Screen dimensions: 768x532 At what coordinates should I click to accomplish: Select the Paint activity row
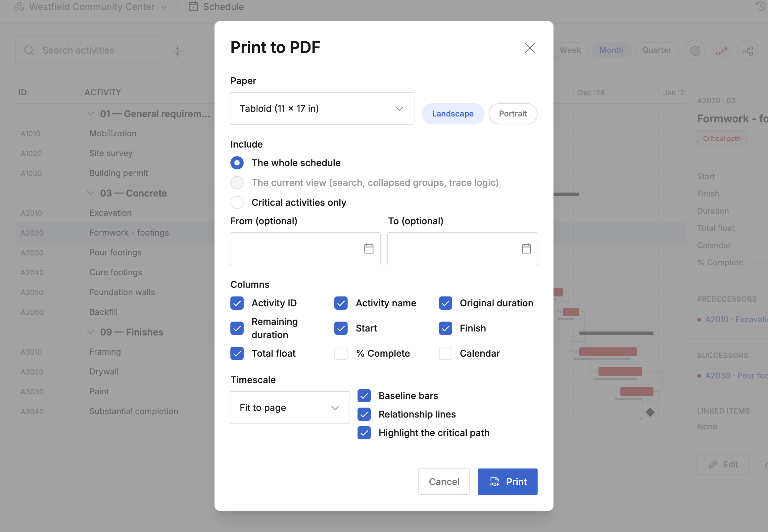(115, 391)
